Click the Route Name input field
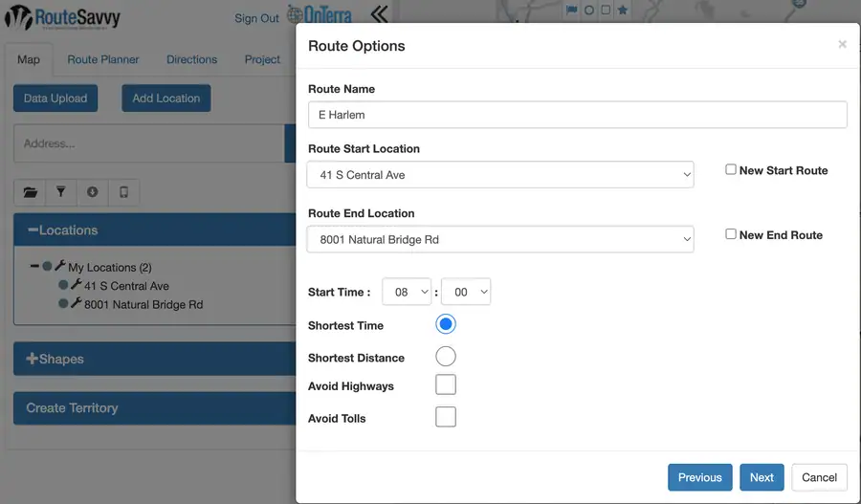The width and height of the screenshot is (861, 504). point(578,115)
